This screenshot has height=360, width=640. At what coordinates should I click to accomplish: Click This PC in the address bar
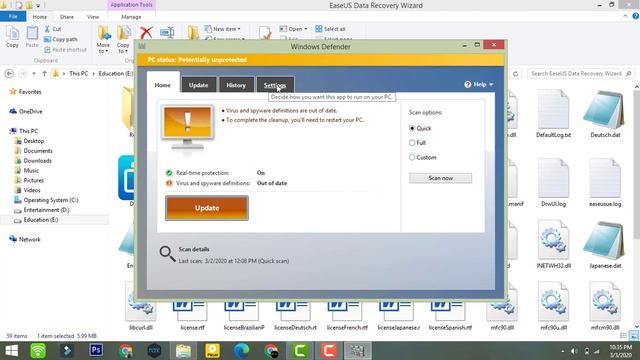coord(78,73)
